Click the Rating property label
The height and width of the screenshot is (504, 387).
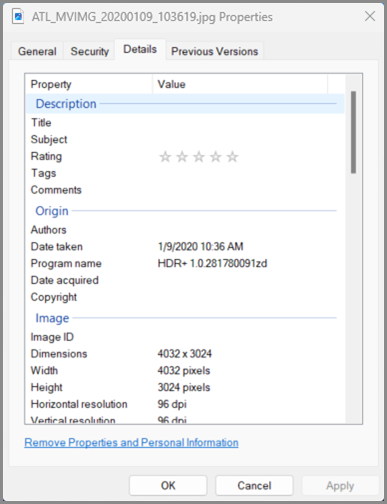[x=46, y=156]
